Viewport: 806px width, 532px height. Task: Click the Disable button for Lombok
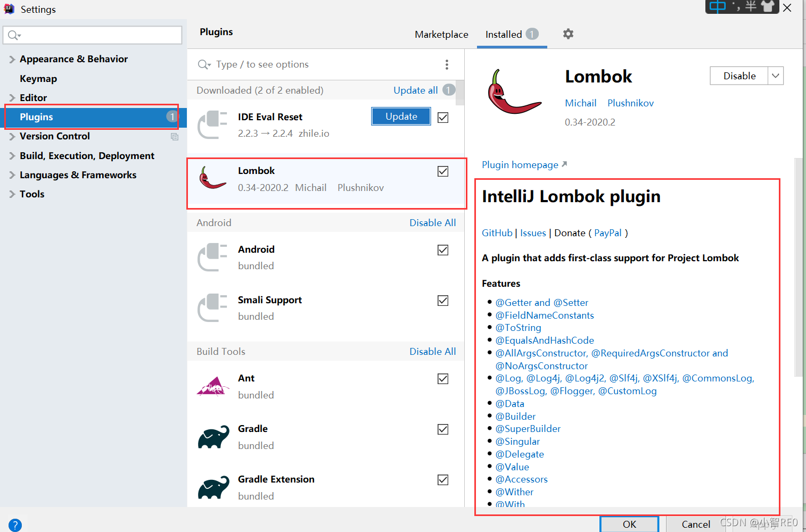pos(739,76)
